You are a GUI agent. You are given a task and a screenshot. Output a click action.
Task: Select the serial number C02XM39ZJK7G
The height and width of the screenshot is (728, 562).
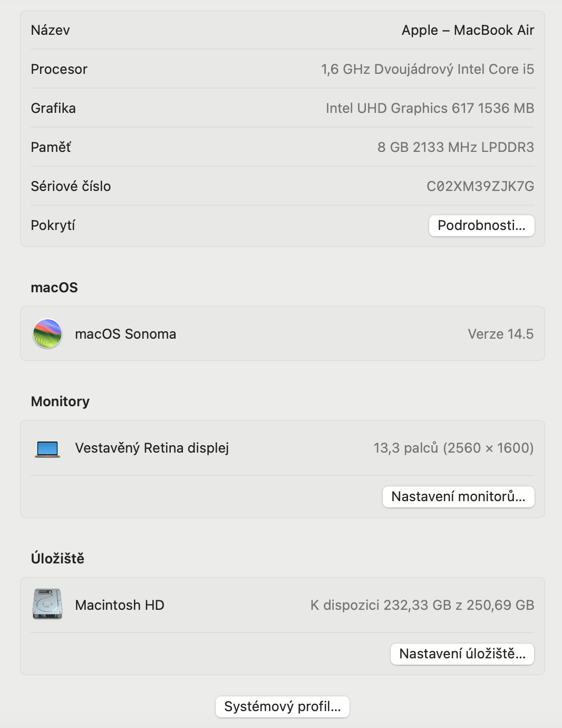coord(480,186)
